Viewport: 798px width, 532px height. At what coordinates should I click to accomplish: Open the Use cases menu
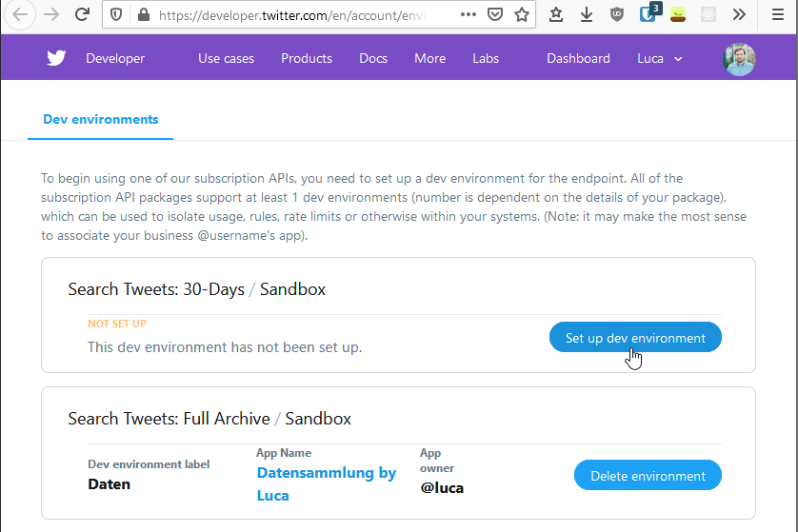(x=226, y=58)
